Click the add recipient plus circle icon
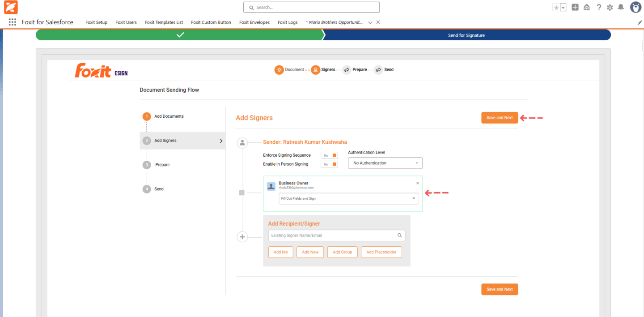 [x=242, y=237]
